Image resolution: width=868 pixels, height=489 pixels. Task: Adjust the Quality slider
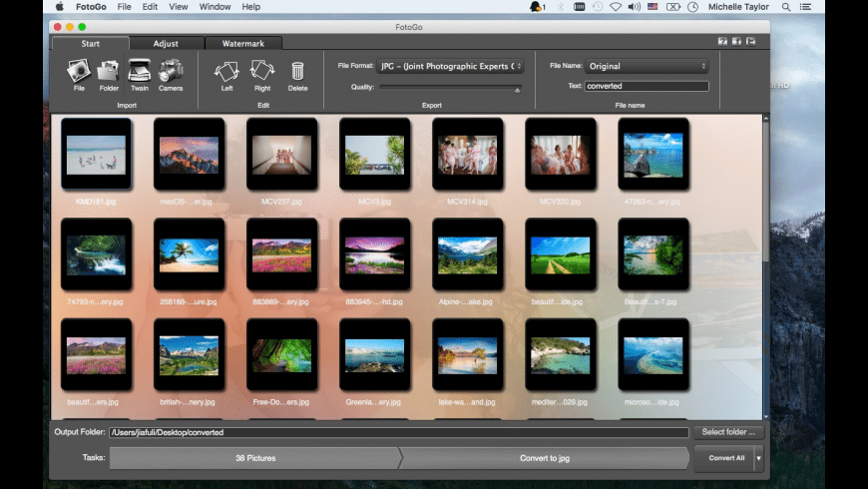point(450,88)
